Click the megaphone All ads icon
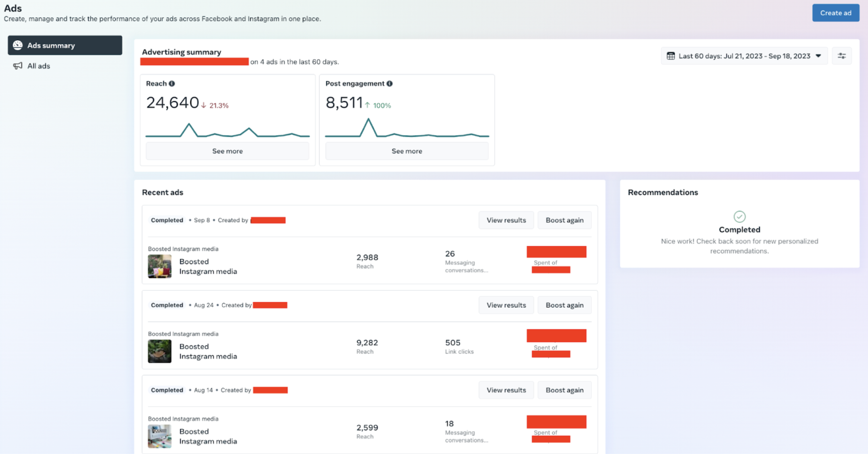This screenshot has height=454, width=868. coord(18,65)
